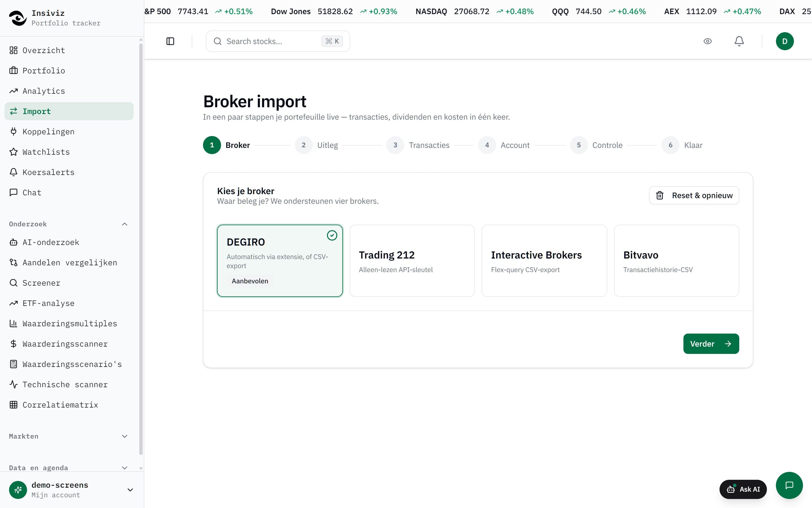Image resolution: width=812 pixels, height=508 pixels.
Task: Open Koppelingen via its plug icon
Action: pyautogui.click(x=14, y=132)
